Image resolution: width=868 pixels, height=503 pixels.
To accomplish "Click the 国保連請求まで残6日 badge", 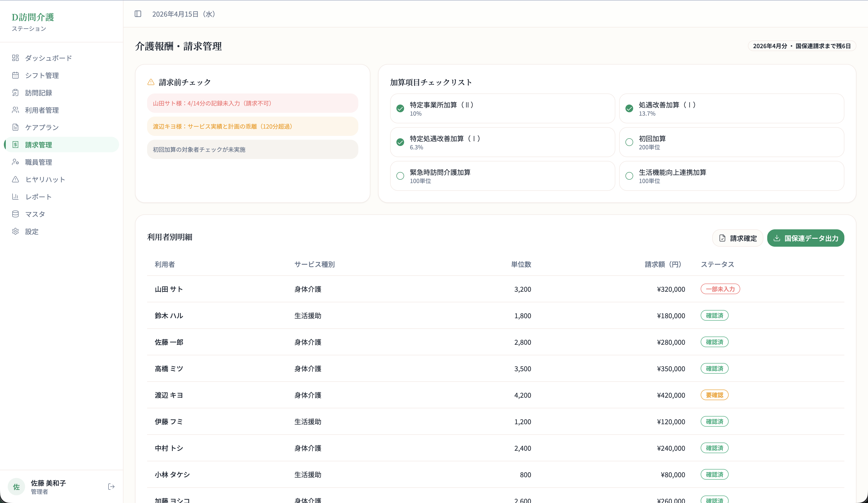I will (802, 46).
